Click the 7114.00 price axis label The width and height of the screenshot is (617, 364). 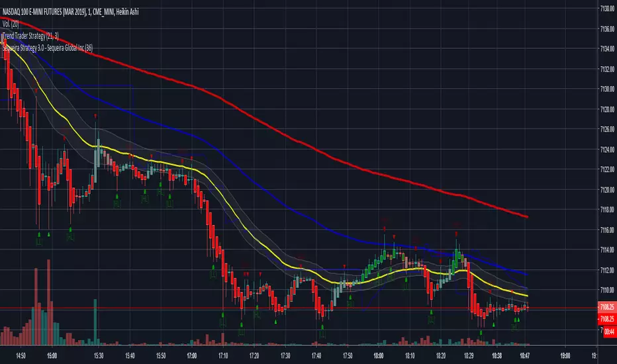click(x=607, y=250)
